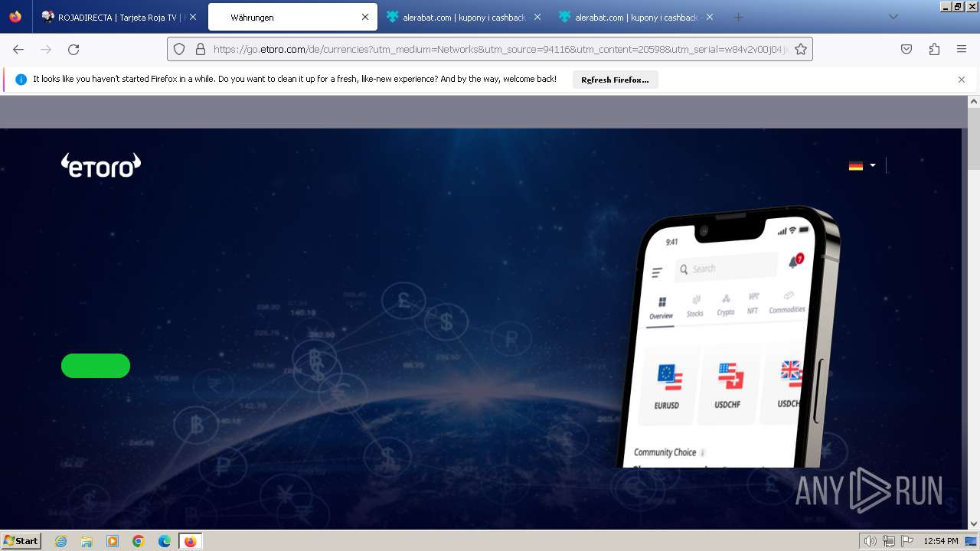Launch Microsoft Edge from the taskbar
Viewport: 980px width, 551px height.
tap(165, 541)
